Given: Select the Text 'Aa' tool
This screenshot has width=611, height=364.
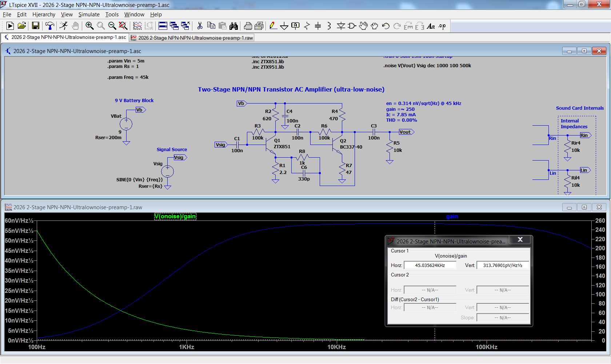Looking at the screenshot, I should coord(431,26).
